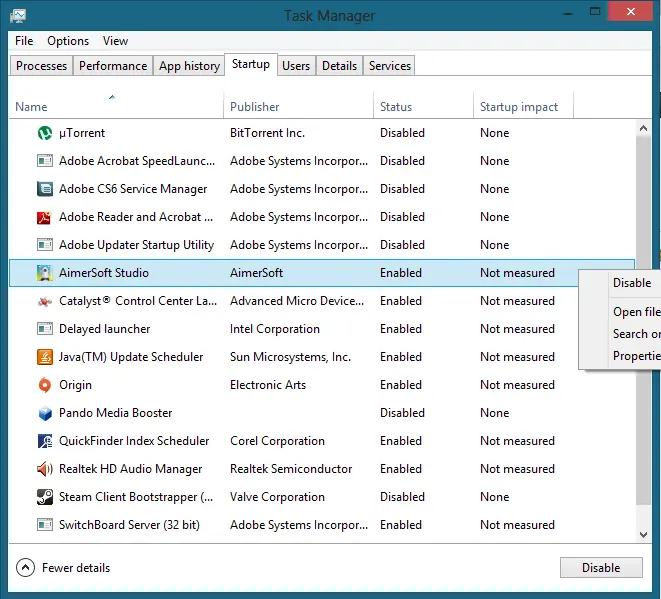The height and width of the screenshot is (599, 661).
Task: Select QuickFinder Index Scheduler name
Action: click(134, 441)
